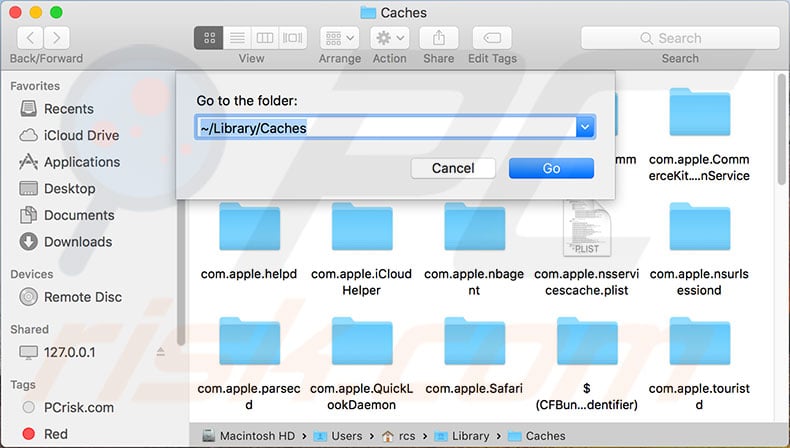Click the Forward navigation arrow
This screenshot has width=790, height=448.
pyautogui.click(x=56, y=38)
